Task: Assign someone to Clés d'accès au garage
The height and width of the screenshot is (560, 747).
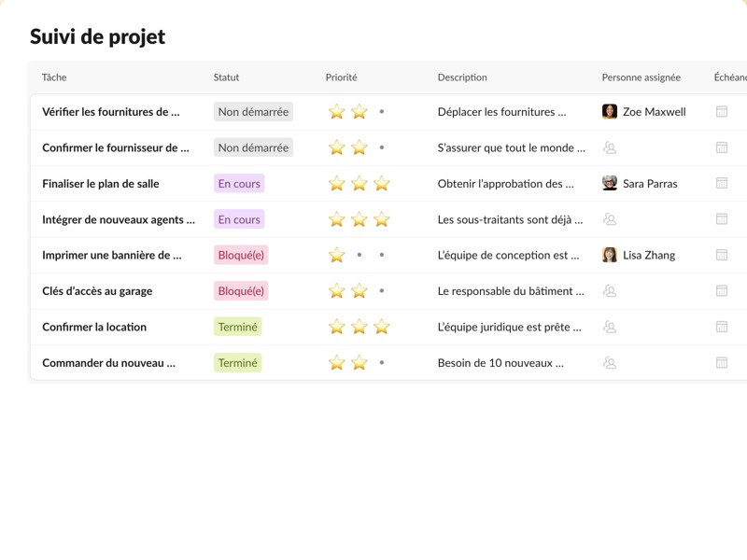Action: click(x=610, y=291)
